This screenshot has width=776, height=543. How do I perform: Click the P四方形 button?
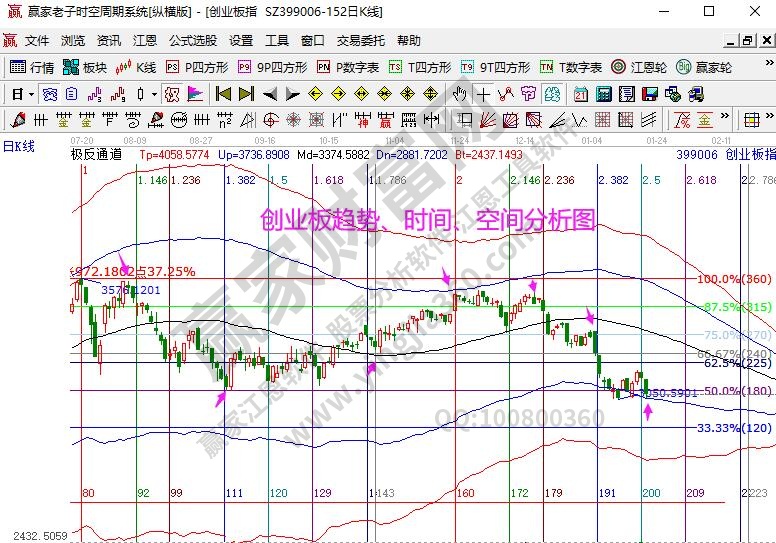[197, 67]
